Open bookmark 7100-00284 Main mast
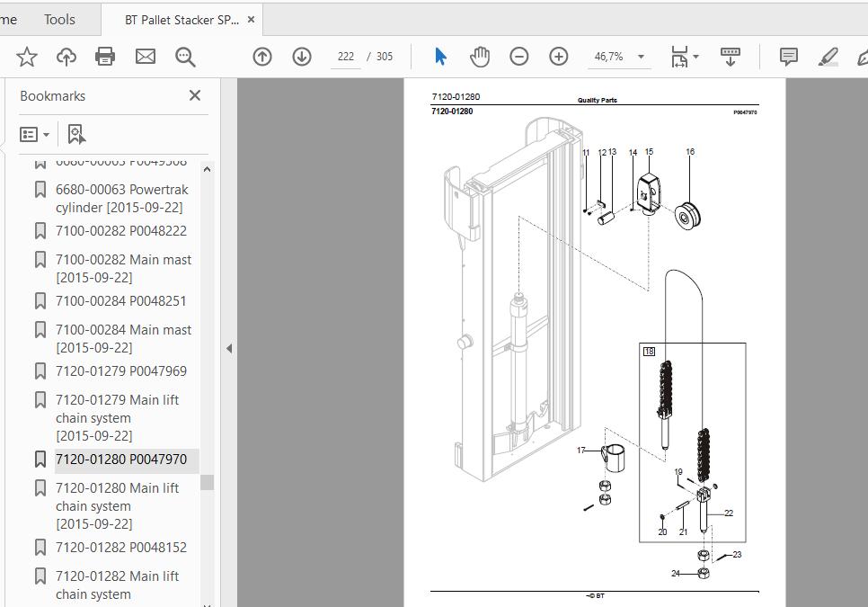This screenshot has height=607, width=868. click(x=123, y=338)
